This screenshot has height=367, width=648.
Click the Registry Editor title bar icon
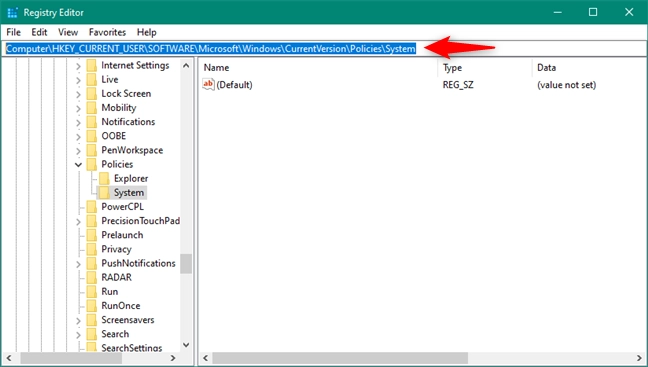[x=12, y=13]
